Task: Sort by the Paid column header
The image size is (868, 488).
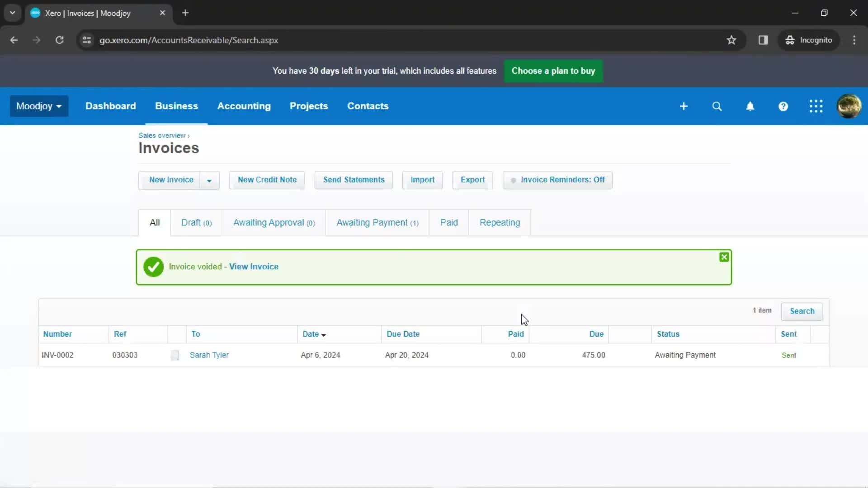Action: click(x=515, y=334)
